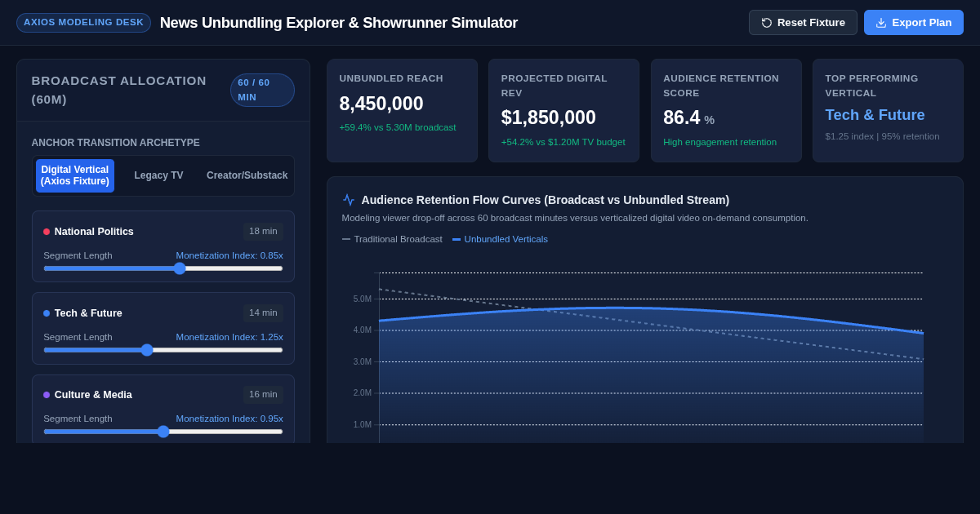980x514 pixels.
Task: Click the Monetization Index: 0.85x value
Action: (229, 255)
